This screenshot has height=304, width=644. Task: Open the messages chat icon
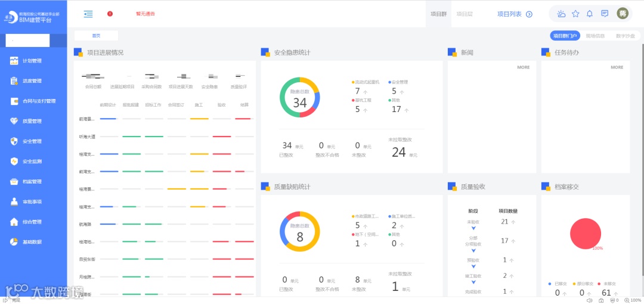pos(605,14)
